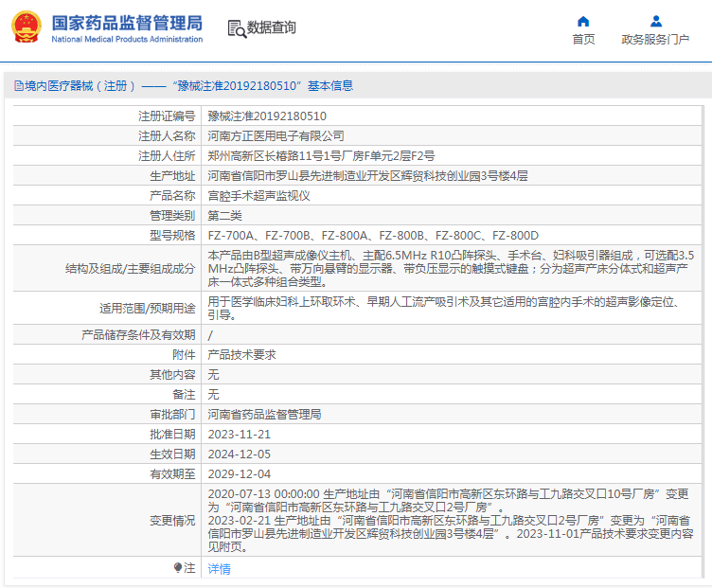Select 河南方正医用电子有限公司 registrant name
712x588 pixels.
coord(276,136)
